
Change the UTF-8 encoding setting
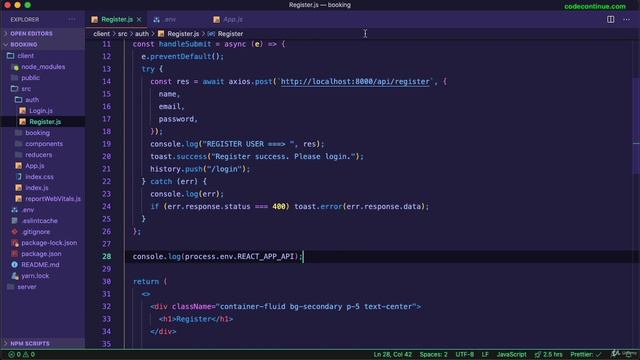click(464, 354)
